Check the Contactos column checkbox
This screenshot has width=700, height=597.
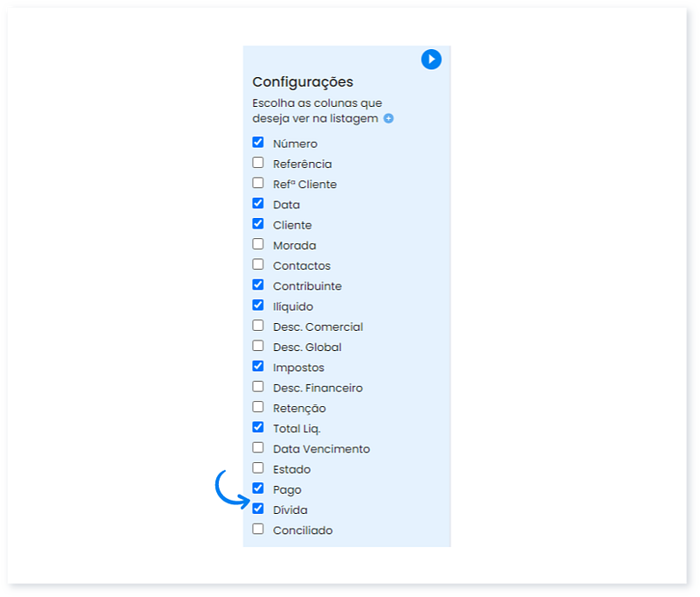coord(258,264)
